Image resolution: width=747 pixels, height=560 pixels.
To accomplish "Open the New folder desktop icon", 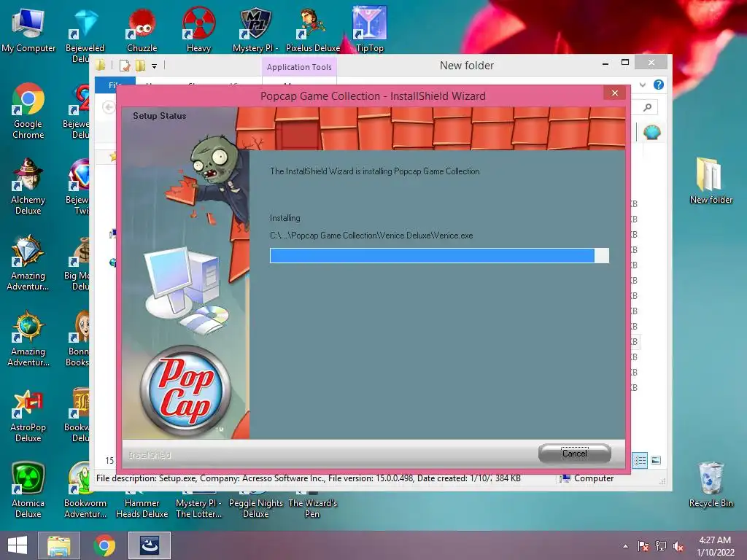I will 711,181.
